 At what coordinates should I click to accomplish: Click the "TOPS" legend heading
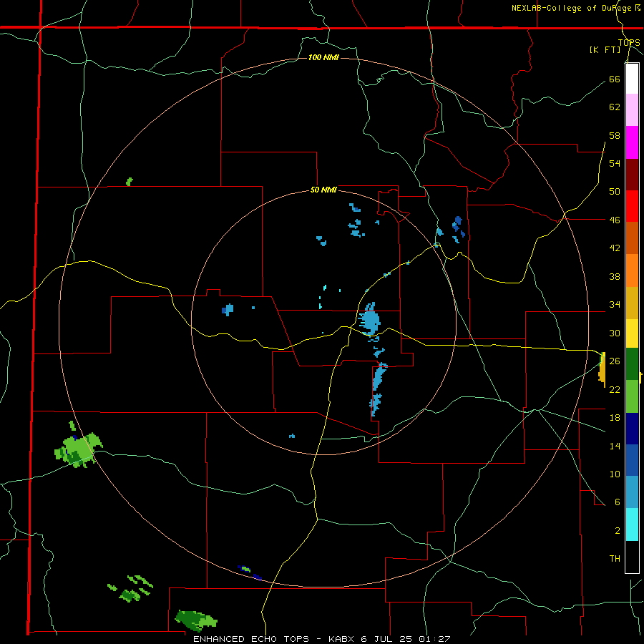[x=629, y=42]
